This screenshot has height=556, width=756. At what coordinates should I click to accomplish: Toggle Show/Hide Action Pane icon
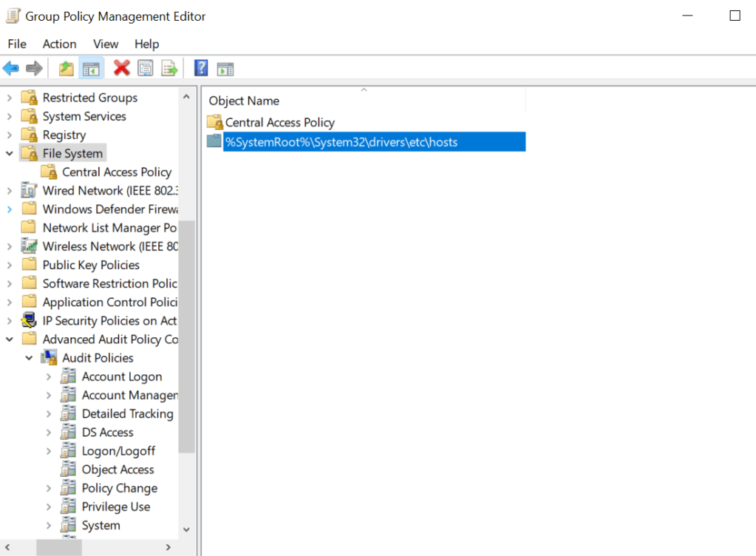[x=225, y=69]
